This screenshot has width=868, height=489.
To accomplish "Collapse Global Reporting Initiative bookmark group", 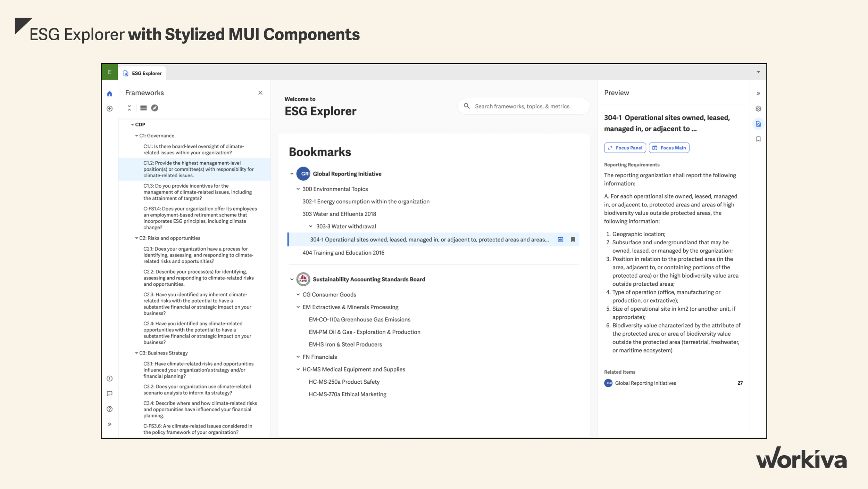I will (292, 174).
